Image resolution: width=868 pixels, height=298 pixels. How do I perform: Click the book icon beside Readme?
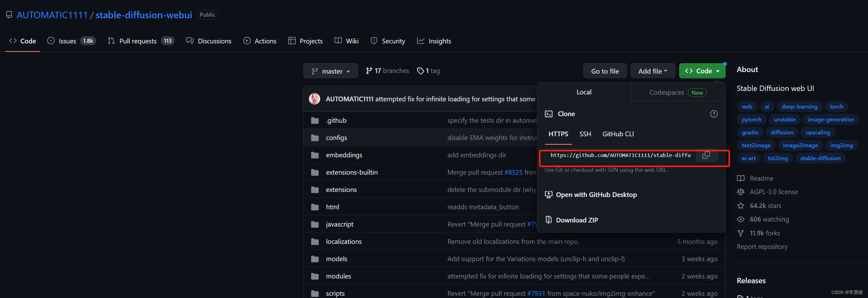[741, 178]
